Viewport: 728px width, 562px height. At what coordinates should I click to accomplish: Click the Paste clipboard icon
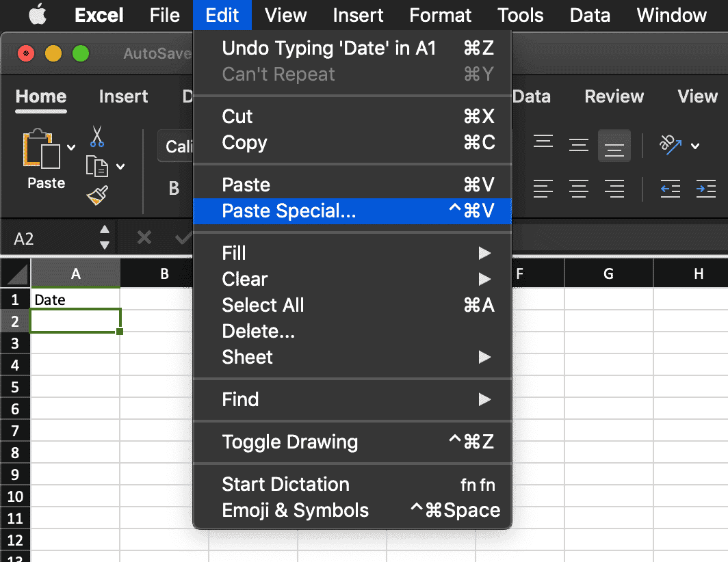click(42, 150)
